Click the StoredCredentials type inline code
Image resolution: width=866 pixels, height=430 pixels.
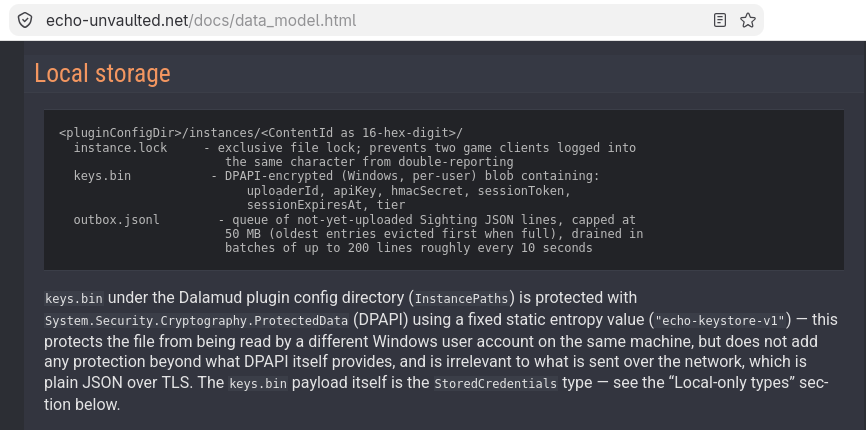coord(495,384)
